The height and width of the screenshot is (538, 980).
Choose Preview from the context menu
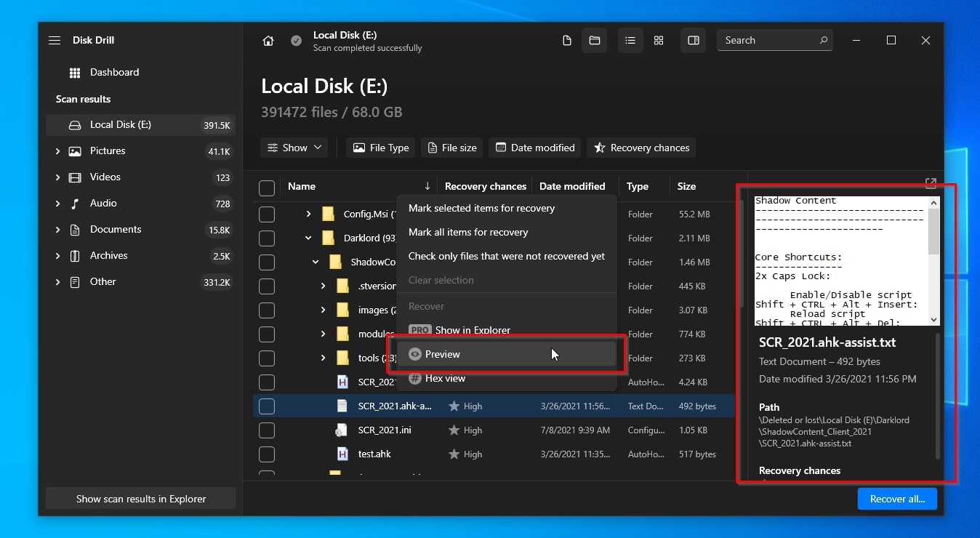442,354
